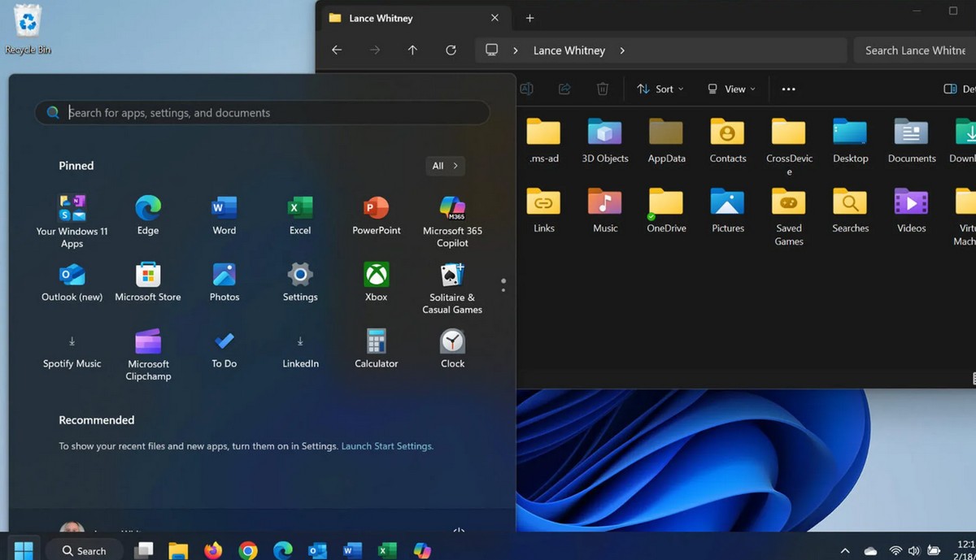Click the Share icon in File Explorer toolbar
This screenshot has height=560, width=976.
click(x=564, y=89)
